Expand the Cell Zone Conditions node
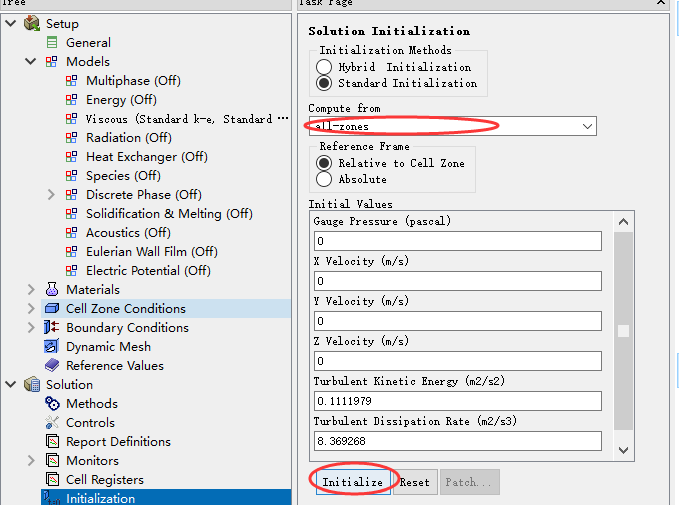This screenshot has height=505, width=679. (x=31, y=308)
